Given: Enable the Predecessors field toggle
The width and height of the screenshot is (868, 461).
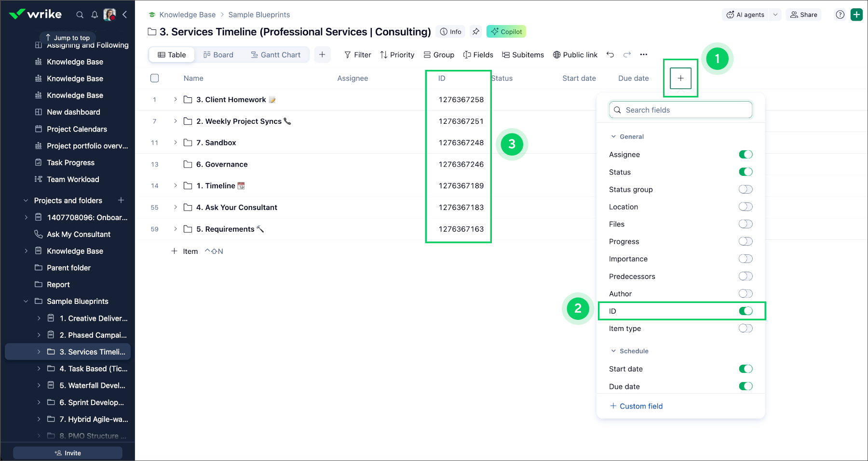Looking at the screenshot, I should pos(746,276).
